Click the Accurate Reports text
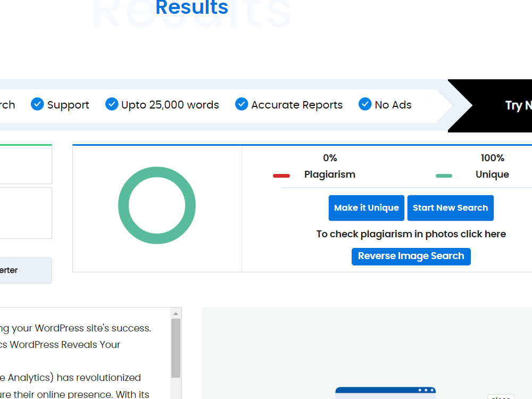 (x=297, y=105)
